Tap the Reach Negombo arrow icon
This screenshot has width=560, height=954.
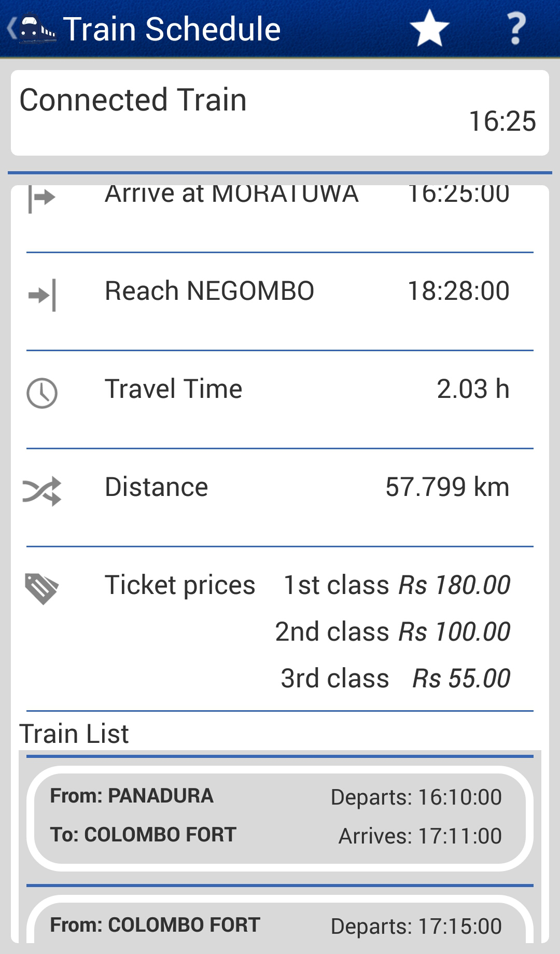click(42, 295)
